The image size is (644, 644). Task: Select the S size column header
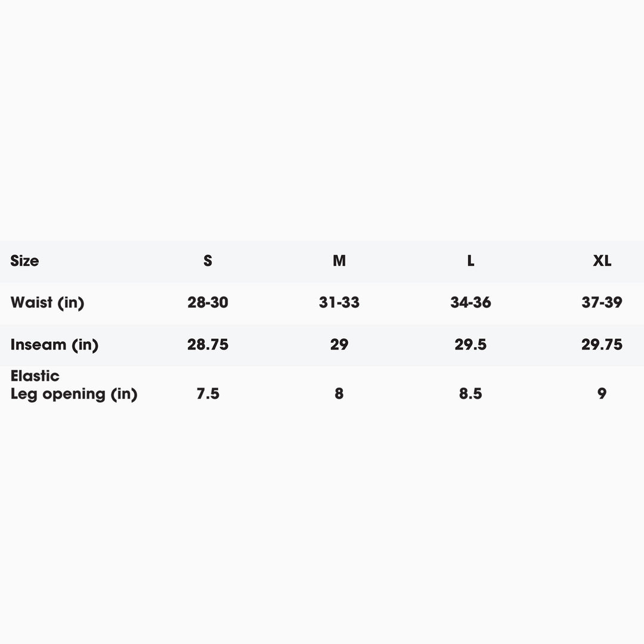pos(208,261)
